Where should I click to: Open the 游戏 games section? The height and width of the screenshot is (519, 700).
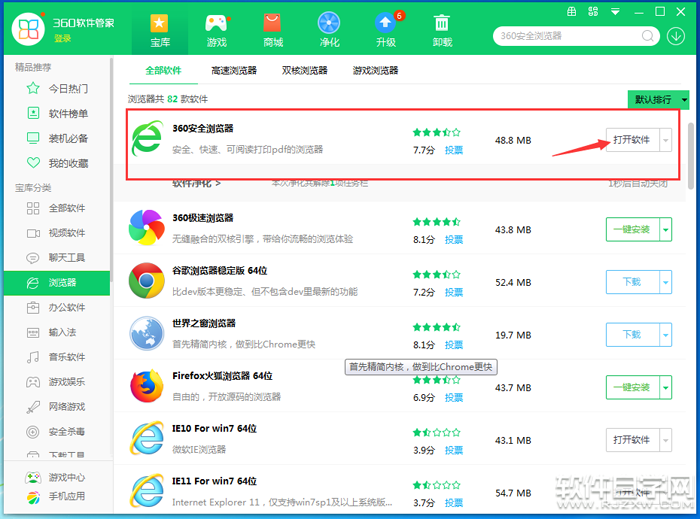(217, 30)
